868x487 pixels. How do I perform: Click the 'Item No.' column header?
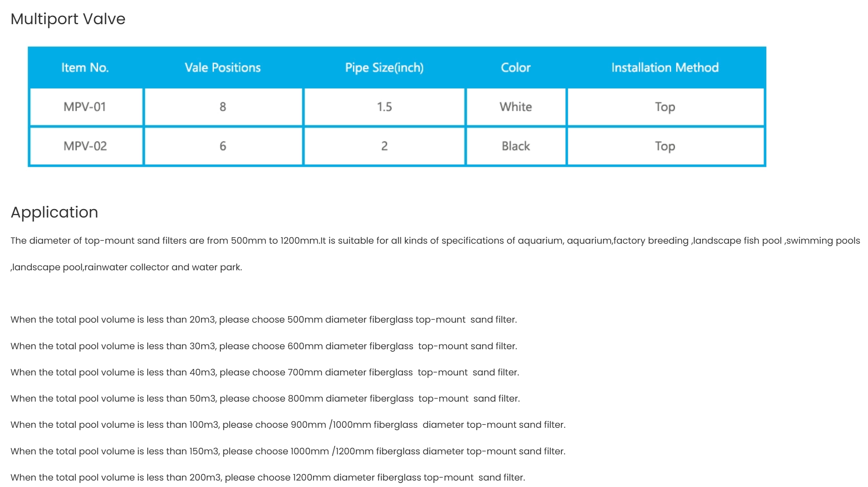pos(85,67)
